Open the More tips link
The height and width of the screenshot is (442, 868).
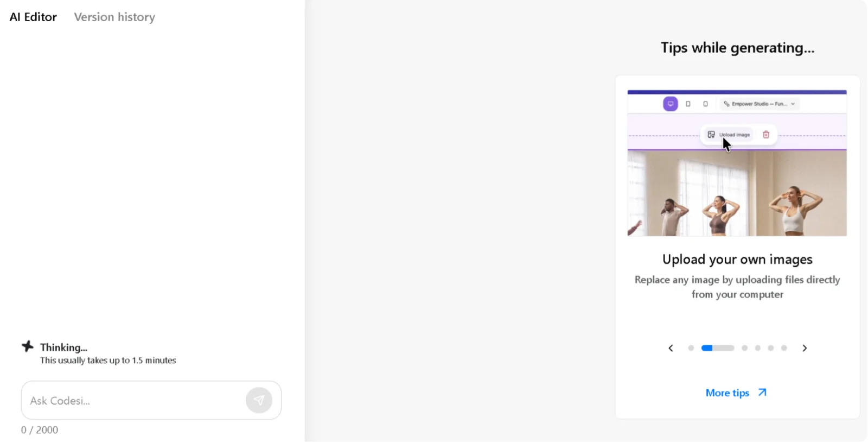click(x=727, y=393)
